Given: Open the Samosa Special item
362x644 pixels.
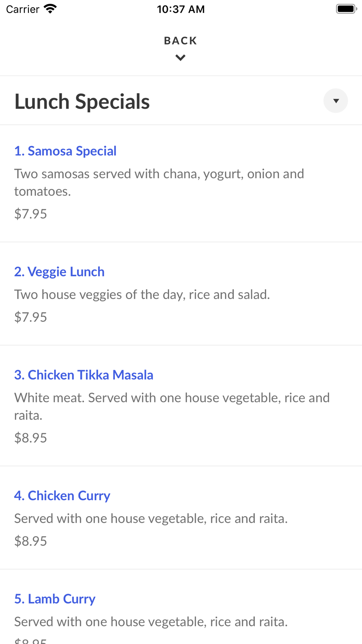Looking at the screenshot, I should [65, 151].
